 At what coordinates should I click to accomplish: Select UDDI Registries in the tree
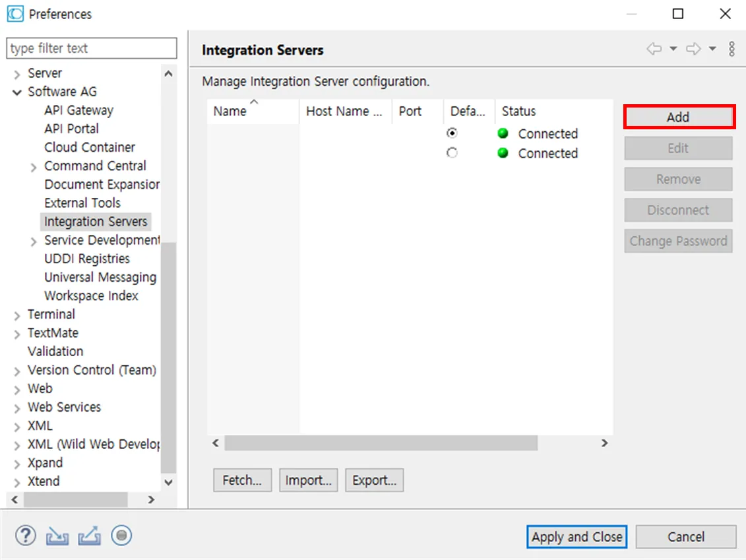pos(87,259)
